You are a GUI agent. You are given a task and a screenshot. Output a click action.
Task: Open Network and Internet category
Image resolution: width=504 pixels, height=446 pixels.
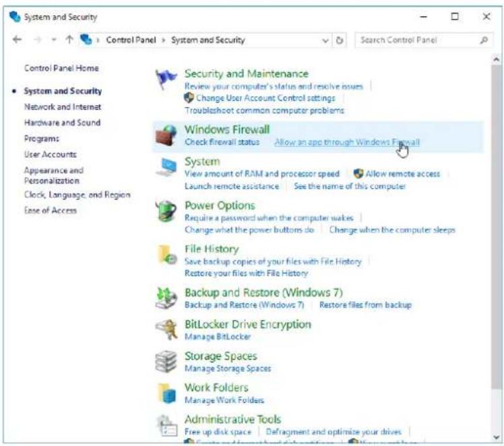pos(63,106)
